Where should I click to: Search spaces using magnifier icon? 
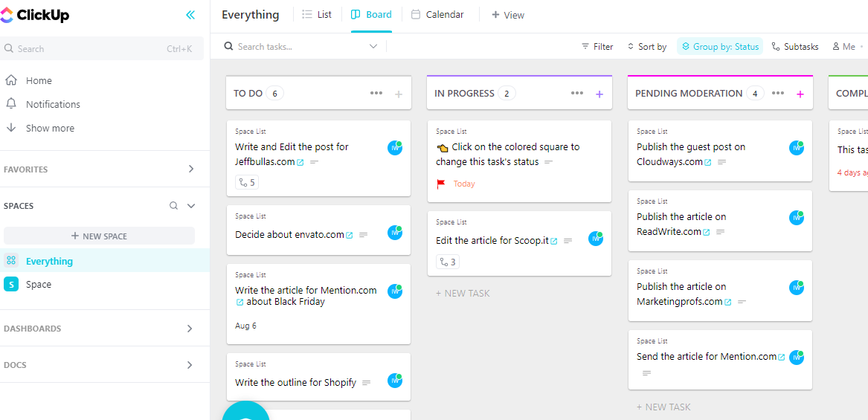pyautogui.click(x=174, y=206)
